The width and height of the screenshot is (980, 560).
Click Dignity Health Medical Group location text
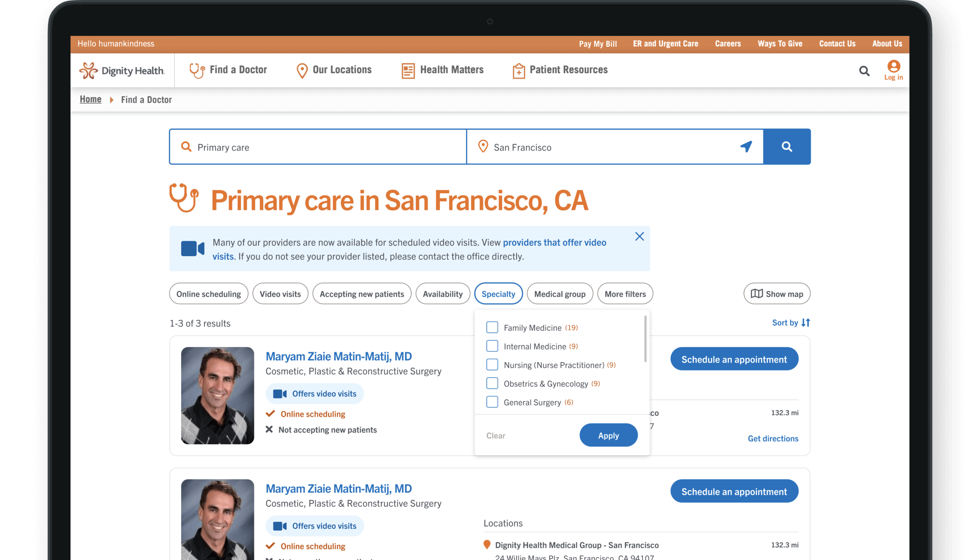pyautogui.click(x=577, y=545)
